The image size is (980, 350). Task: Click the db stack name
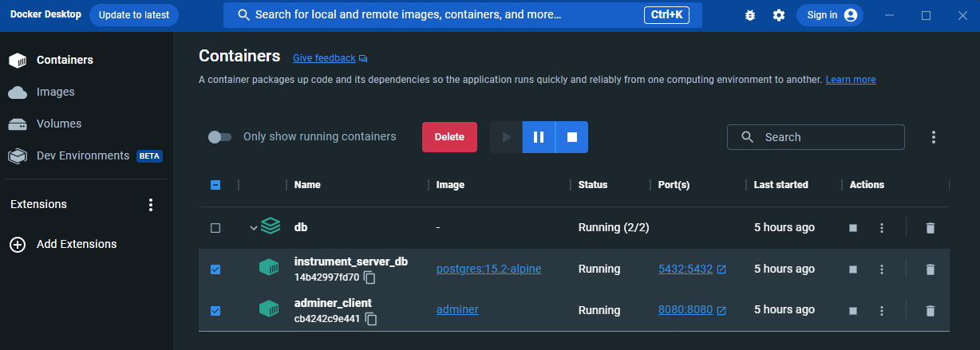[301, 227]
